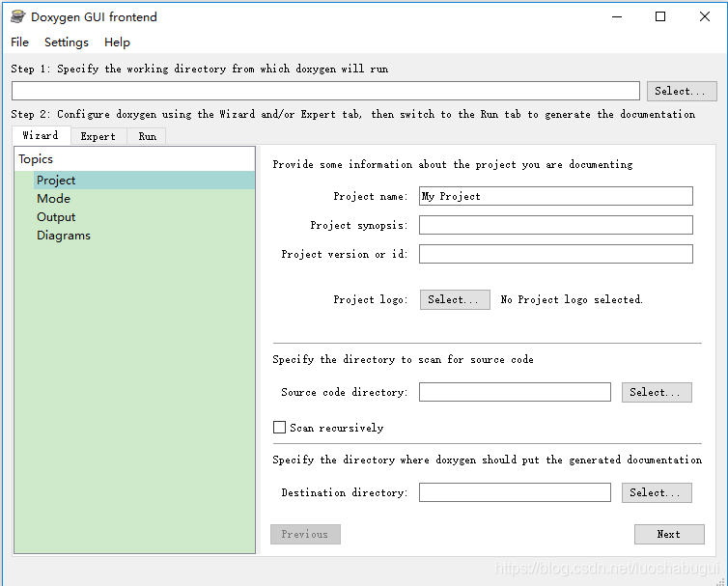Select the Output topic

click(145, 217)
